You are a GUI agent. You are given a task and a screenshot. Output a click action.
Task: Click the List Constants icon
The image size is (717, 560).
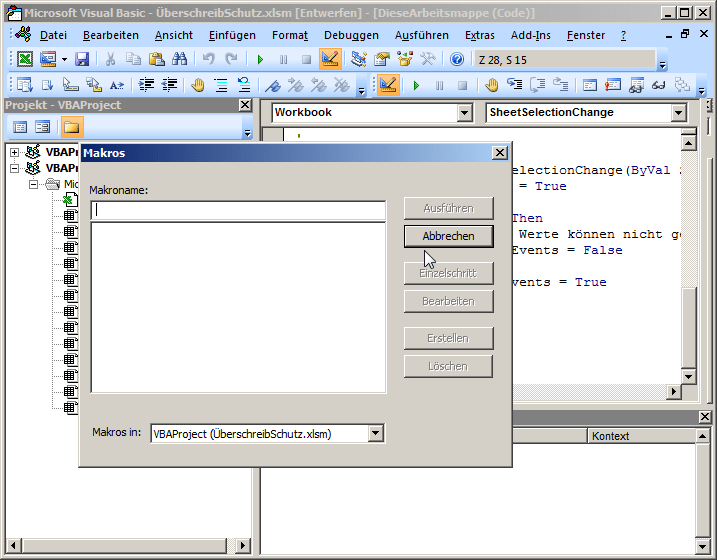[48, 85]
